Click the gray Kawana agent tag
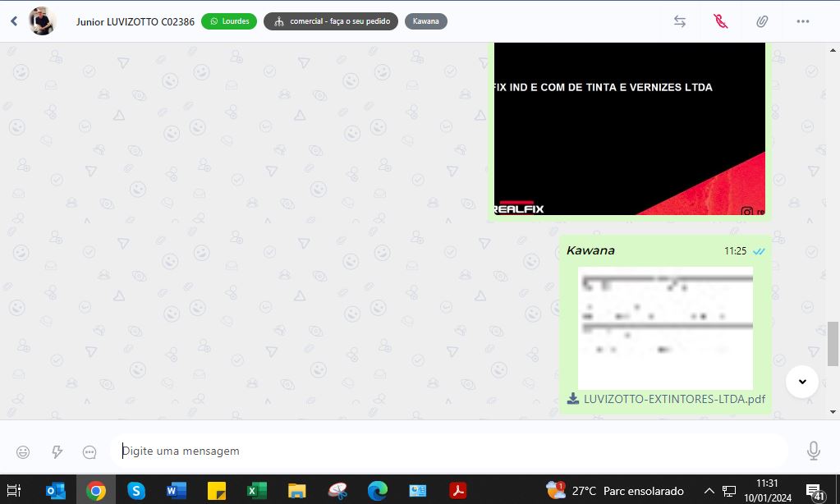Viewport: 840px width, 504px height. 425,21
